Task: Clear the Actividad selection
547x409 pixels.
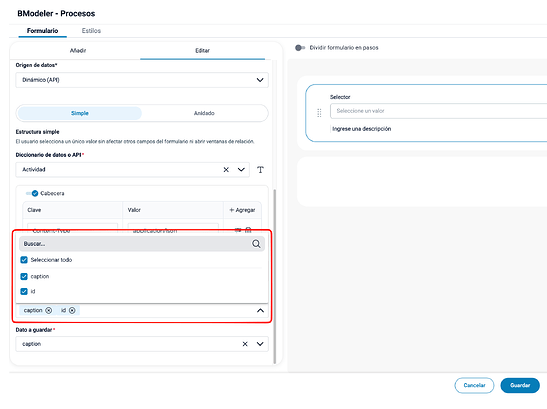Action: (x=226, y=170)
